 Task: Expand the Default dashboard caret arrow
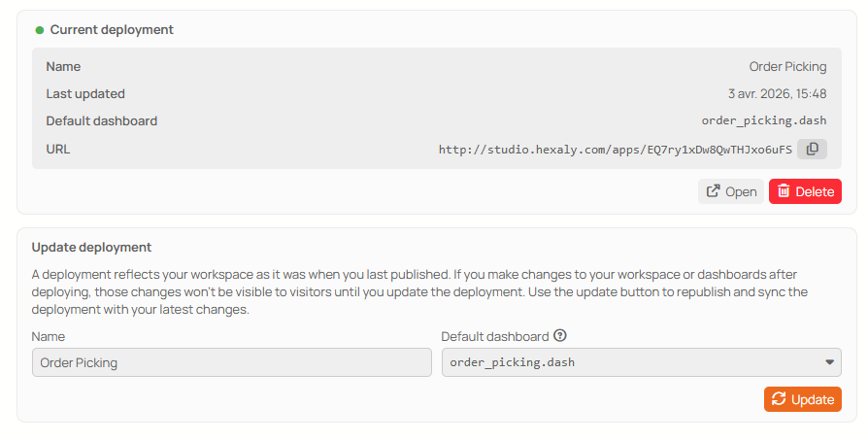coord(829,362)
